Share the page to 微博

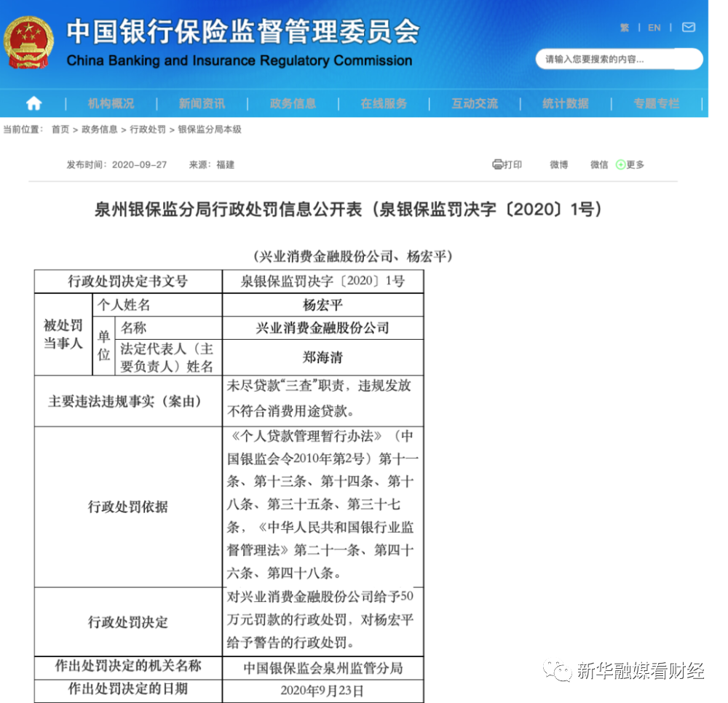558,164
